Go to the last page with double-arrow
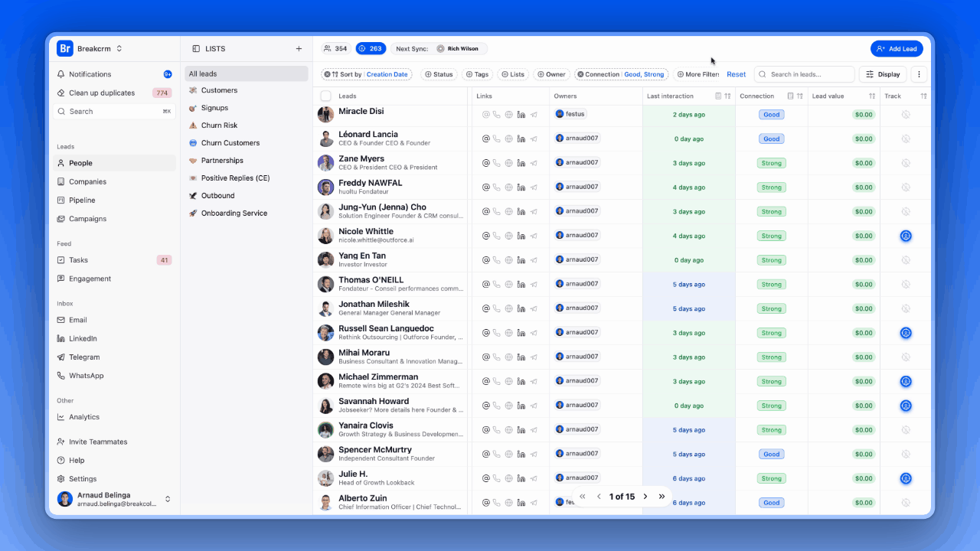The image size is (980, 551). (x=662, y=497)
